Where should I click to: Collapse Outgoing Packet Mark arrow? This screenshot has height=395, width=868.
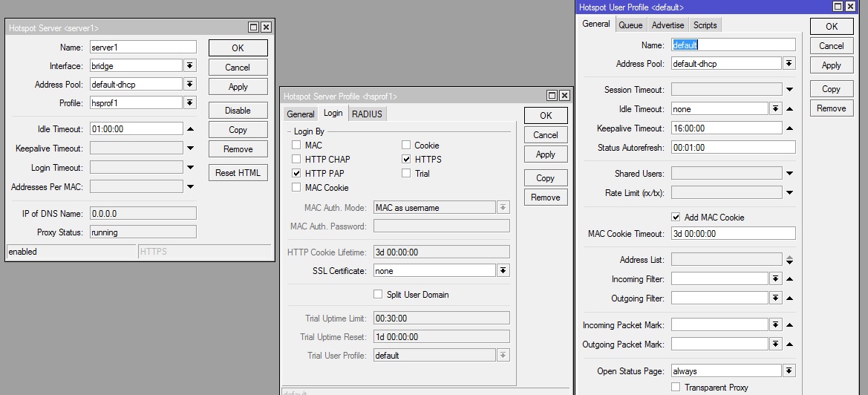(x=790, y=345)
